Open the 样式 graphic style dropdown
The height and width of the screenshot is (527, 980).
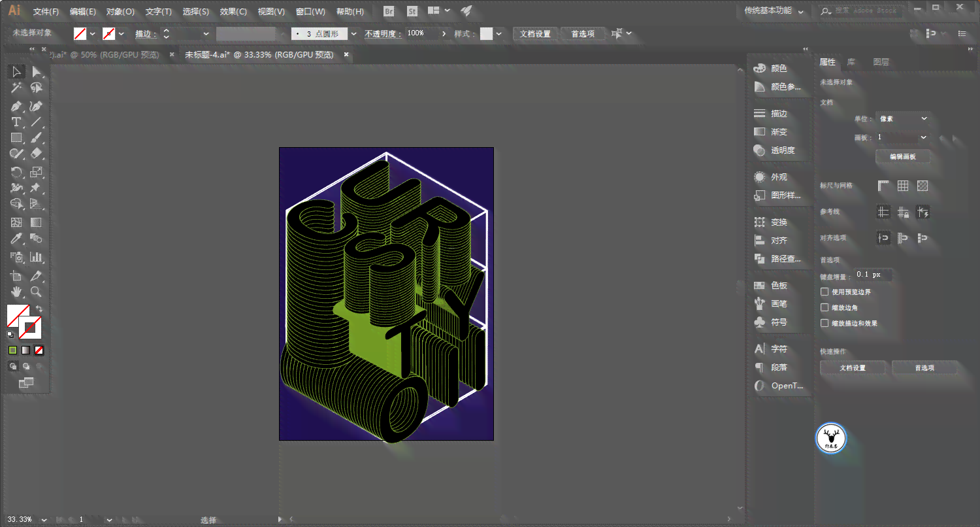coord(499,33)
